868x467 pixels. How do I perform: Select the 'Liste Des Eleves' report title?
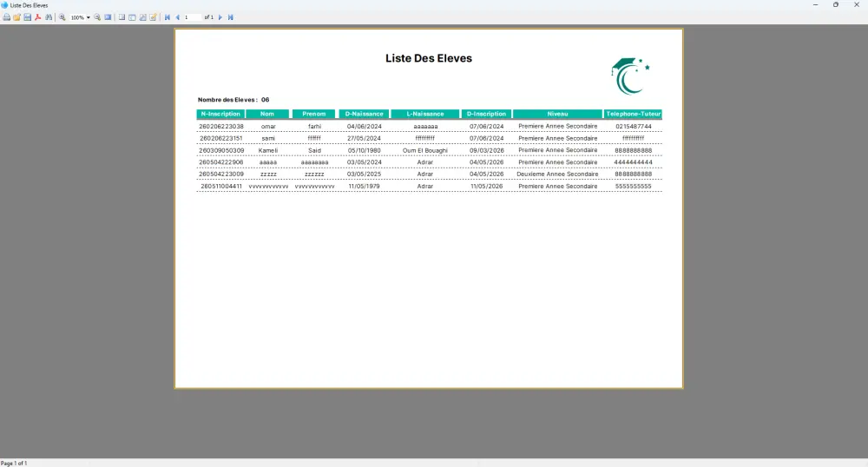point(429,58)
